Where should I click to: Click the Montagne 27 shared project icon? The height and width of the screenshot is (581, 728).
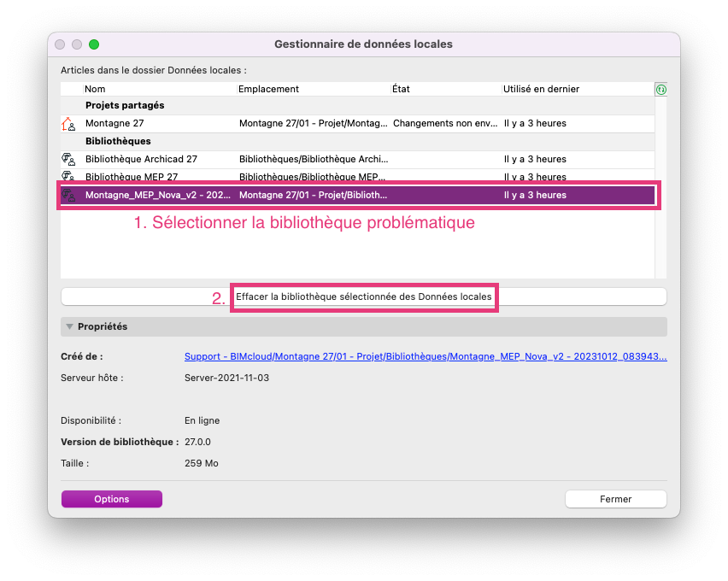pyautogui.click(x=68, y=124)
